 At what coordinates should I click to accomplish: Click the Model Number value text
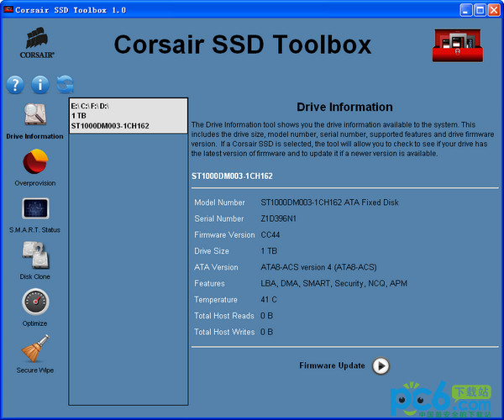point(331,202)
